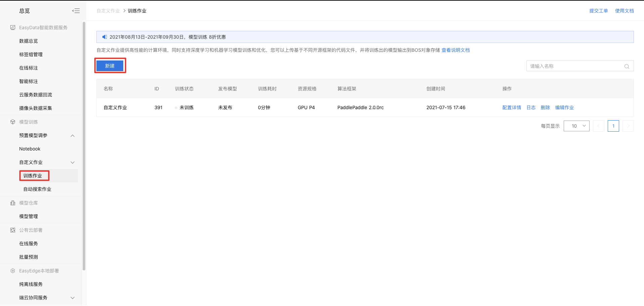Click the 公有云部署 section icon
Image resolution: width=644 pixels, height=306 pixels.
(x=13, y=230)
